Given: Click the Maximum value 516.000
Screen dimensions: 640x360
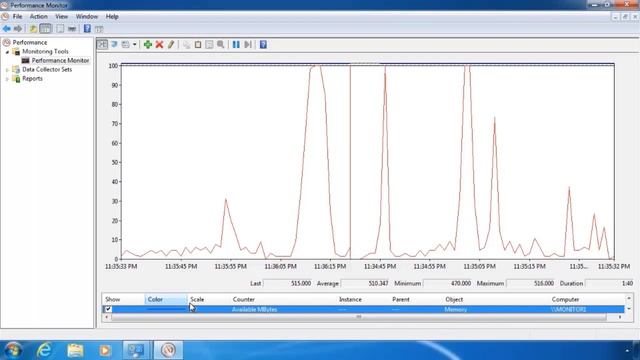Looking at the screenshot, I should pos(531,283).
